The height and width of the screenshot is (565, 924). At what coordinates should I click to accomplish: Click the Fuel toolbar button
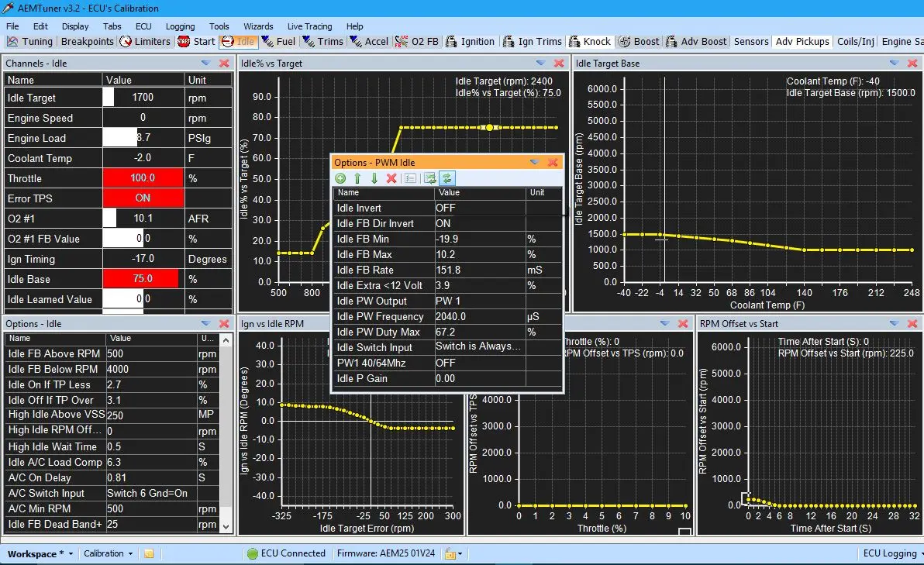(x=279, y=42)
